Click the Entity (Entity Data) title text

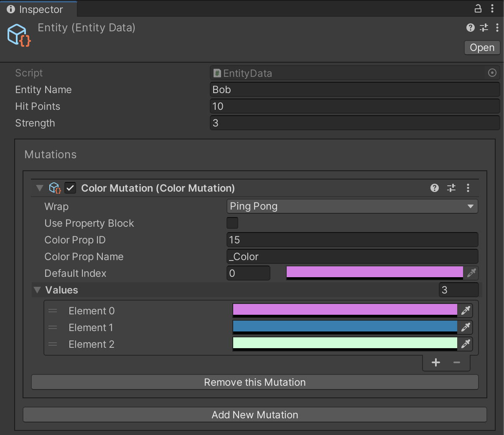[x=87, y=28]
